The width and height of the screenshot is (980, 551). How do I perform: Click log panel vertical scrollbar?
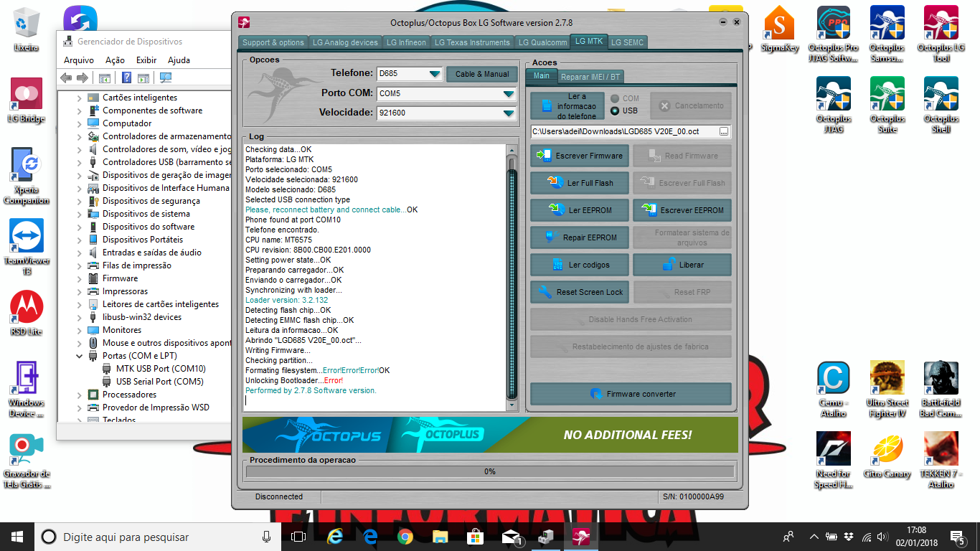click(512, 278)
